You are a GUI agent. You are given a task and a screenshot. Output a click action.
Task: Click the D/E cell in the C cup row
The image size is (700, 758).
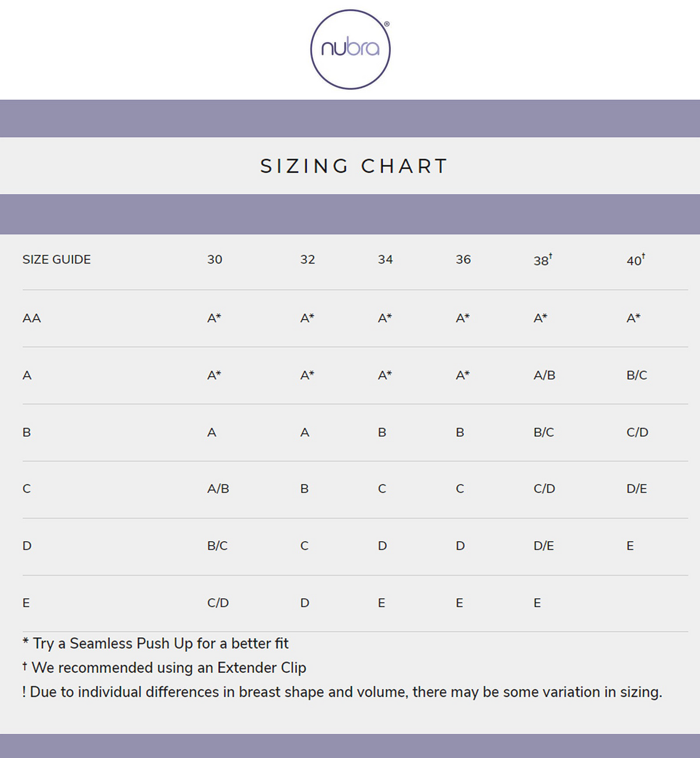pyautogui.click(x=636, y=489)
